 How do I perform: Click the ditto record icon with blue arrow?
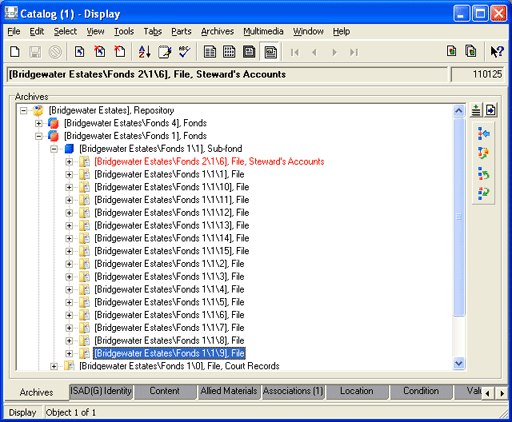point(79,52)
